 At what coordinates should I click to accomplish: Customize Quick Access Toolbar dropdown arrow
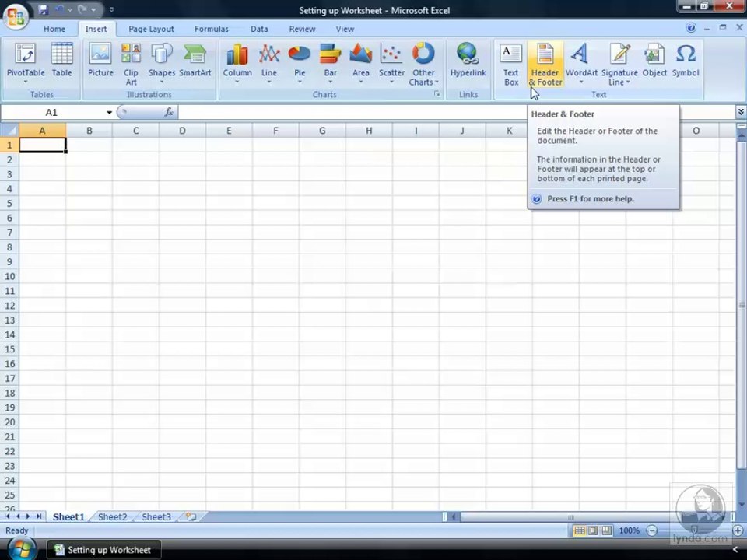[111, 9]
